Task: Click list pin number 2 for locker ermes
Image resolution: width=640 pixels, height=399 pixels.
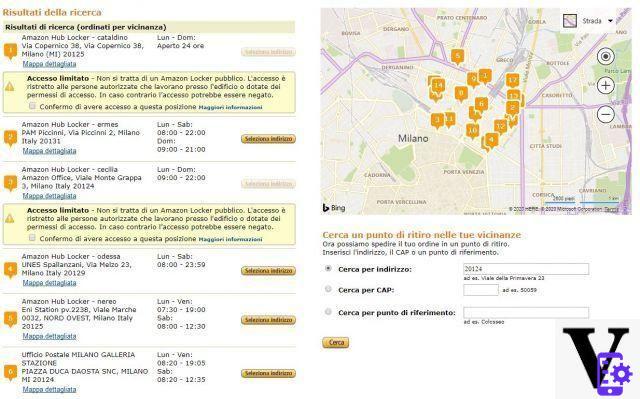Action: pos(10,138)
